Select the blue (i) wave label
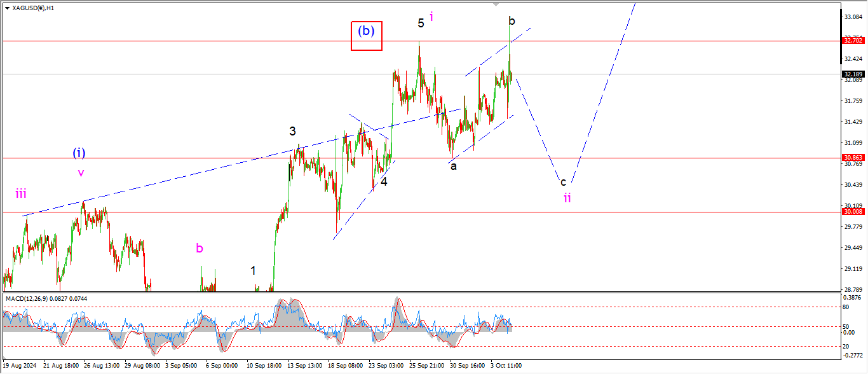This screenshot has width=868, height=374. coord(79,153)
